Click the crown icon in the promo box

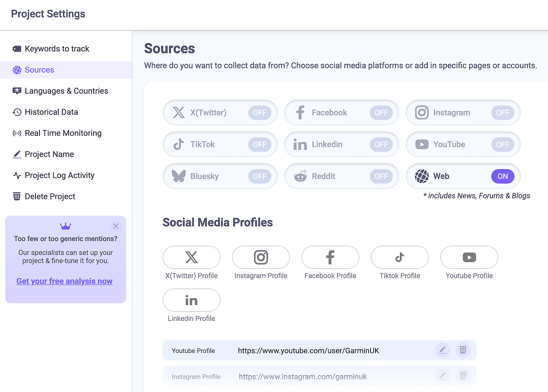(65, 226)
